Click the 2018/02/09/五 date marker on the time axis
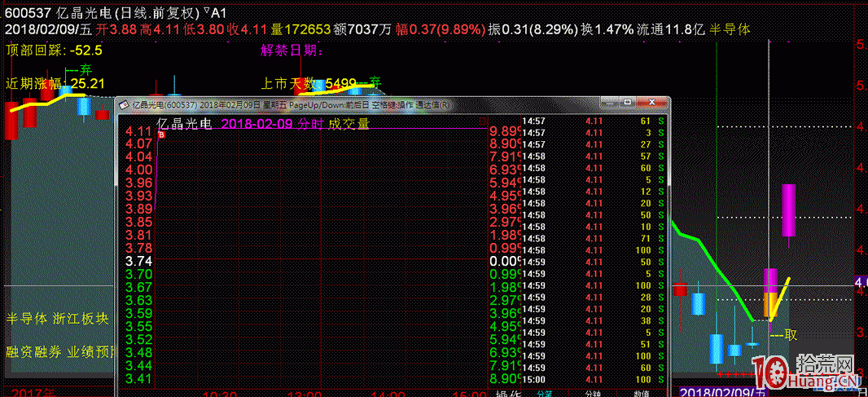Image resolution: width=868 pixels, height=397 pixels. (724, 392)
